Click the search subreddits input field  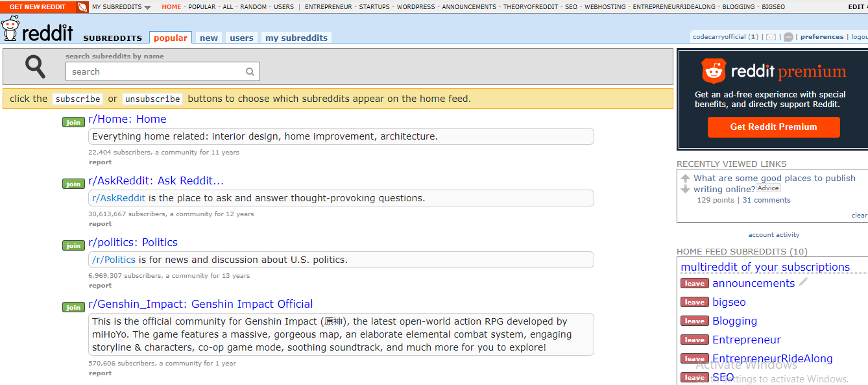tap(162, 71)
